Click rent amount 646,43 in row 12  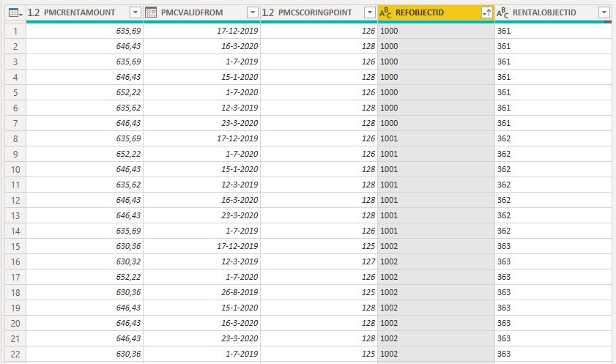[x=128, y=200]
